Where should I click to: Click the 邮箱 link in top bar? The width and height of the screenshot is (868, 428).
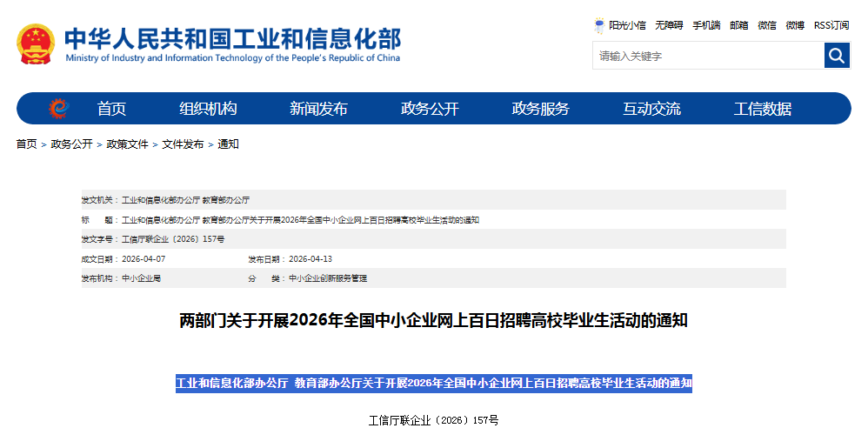click(738, 25)
